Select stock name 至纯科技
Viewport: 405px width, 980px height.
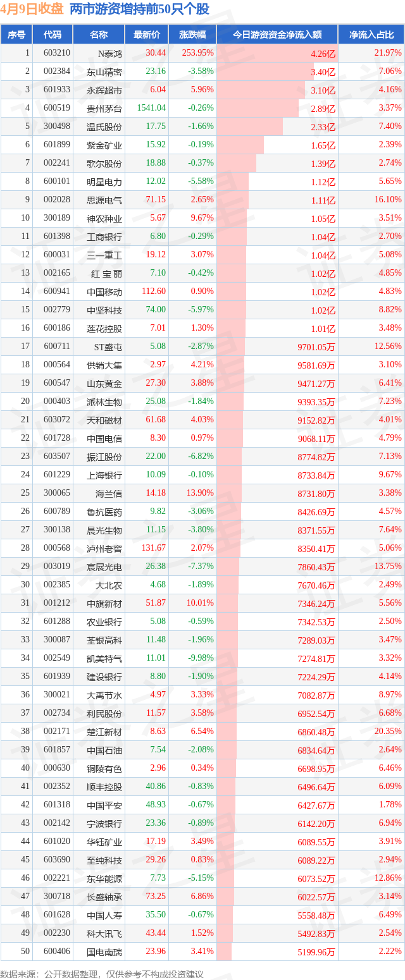coord(104,860)
